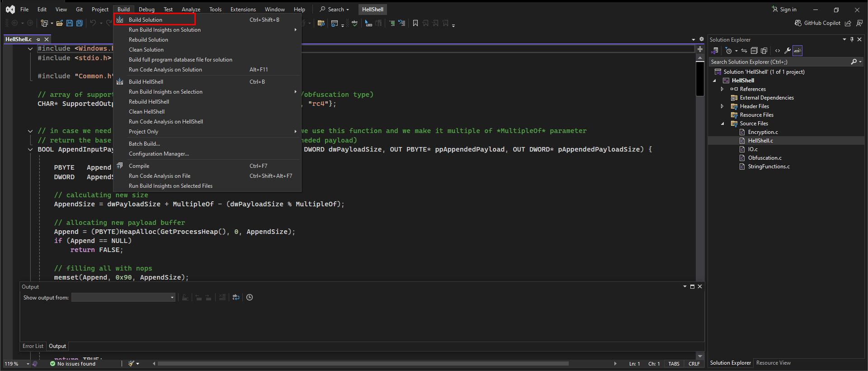Collapse all items in Solution Explorer
The height and width of the screenshot is (371, 868).
(754, 51)
